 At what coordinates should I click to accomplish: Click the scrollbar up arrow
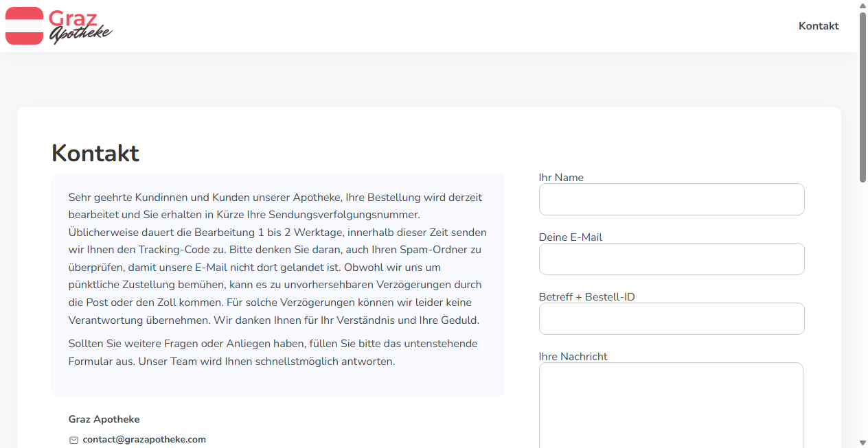click(x=863, y=5)
